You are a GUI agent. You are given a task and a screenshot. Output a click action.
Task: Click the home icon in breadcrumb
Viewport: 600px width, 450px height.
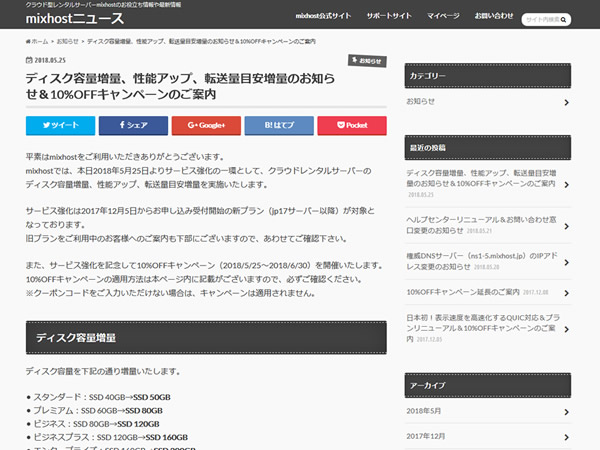coord(28,41)
